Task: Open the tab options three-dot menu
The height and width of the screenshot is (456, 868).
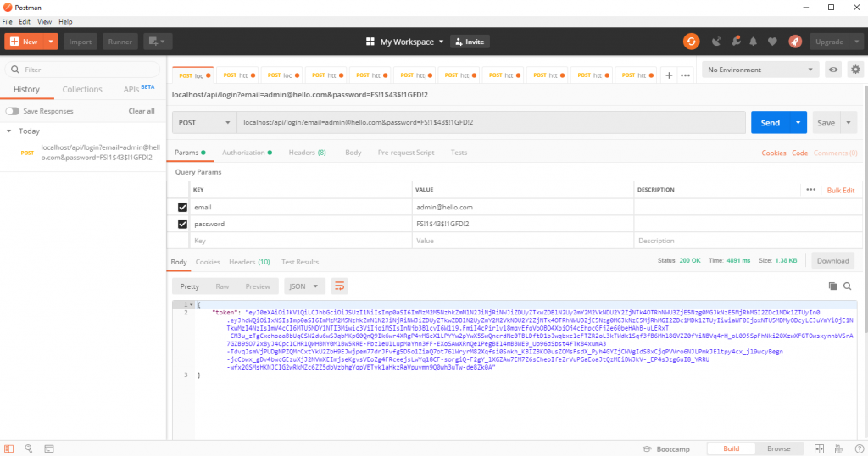Action: (685, 75)
